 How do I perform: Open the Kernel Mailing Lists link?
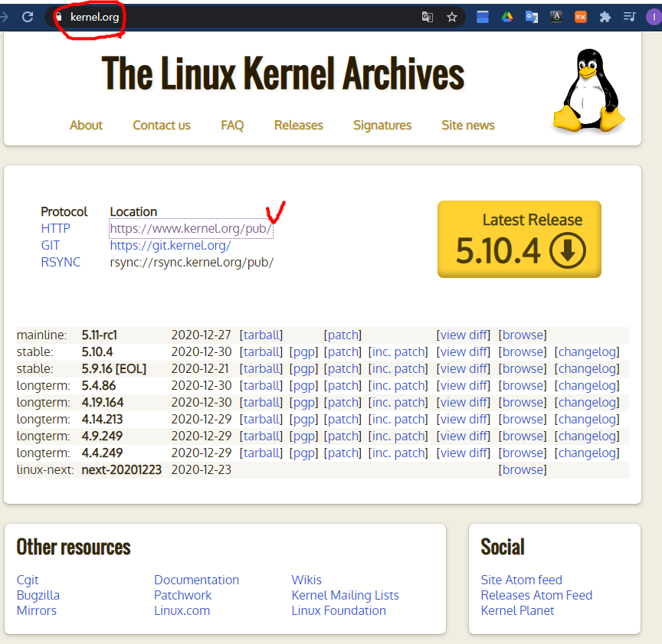tap(345, 595)
